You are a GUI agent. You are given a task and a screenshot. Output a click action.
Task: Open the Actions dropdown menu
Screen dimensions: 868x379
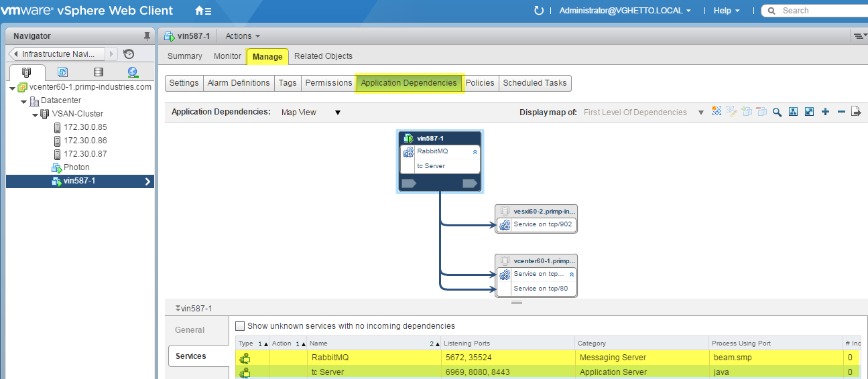pyautogui.click(x=243, y=36)
